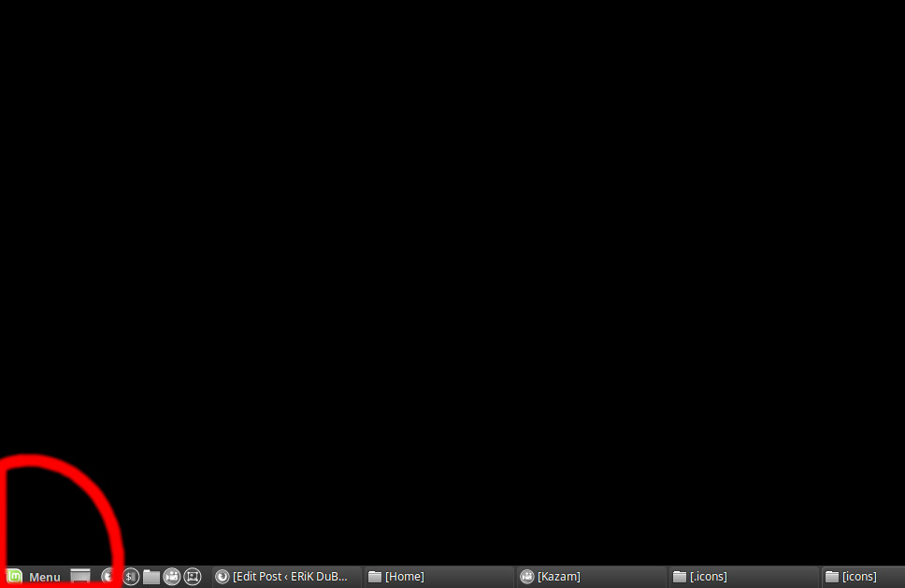Click the Kazam icon in the [Kazam] taskbar button
This screenshot has height=588, width=905.
526,576
